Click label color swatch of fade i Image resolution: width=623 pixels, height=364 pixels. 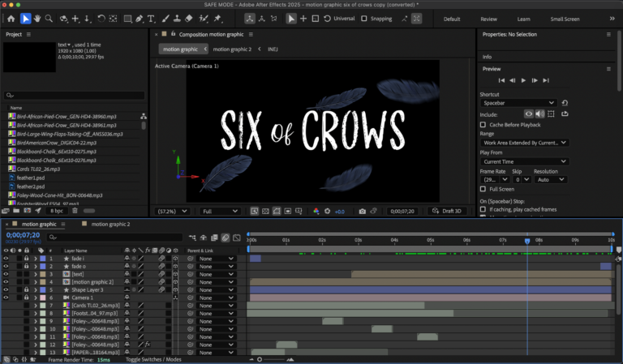pyautogui.click(x=42, y=259)
